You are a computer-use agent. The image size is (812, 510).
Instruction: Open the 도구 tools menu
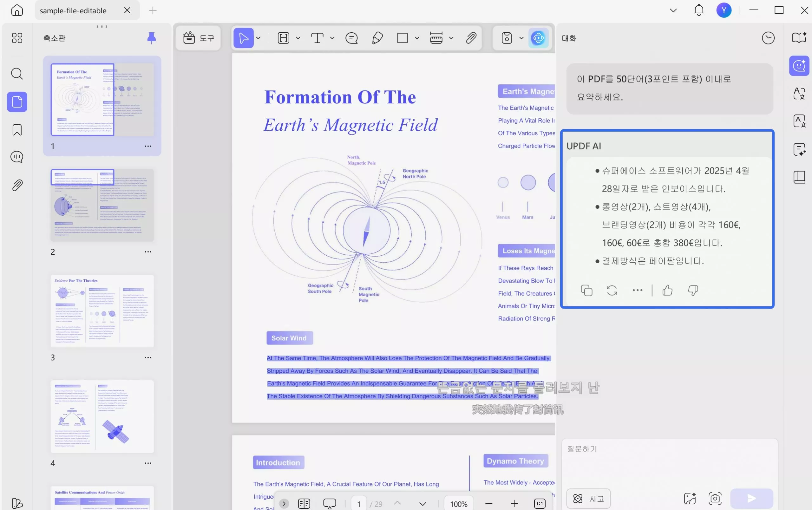(198, 38)
